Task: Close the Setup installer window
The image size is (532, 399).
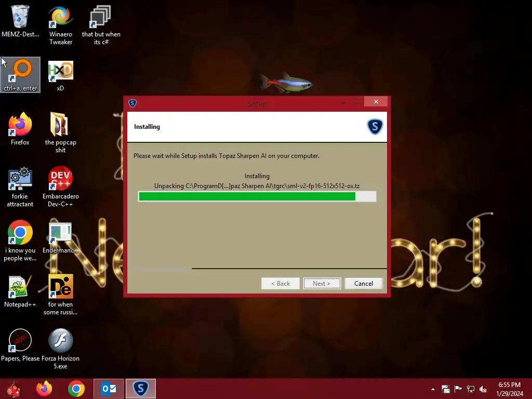Action: (x=376, y=101)
